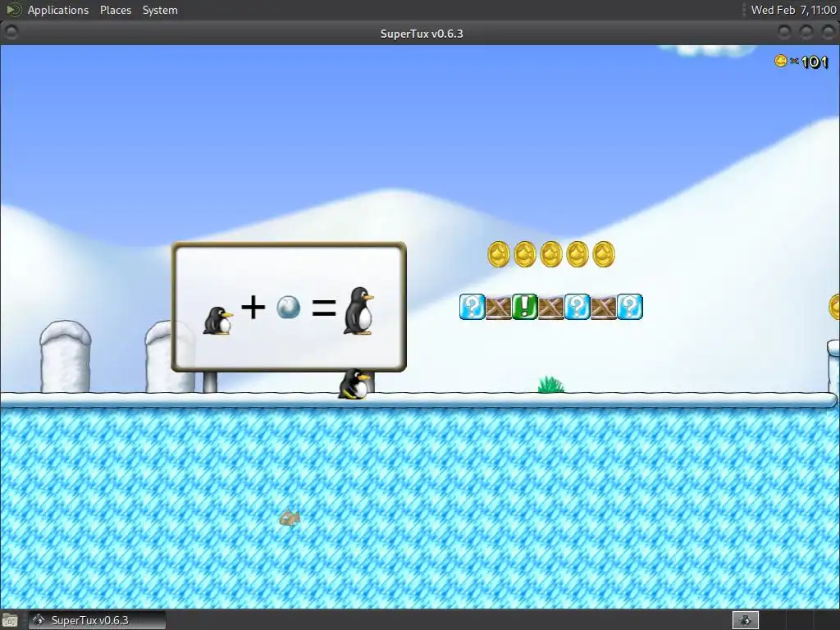
Task: Click the show desktop icon in bottom panel
Action: 10,621
